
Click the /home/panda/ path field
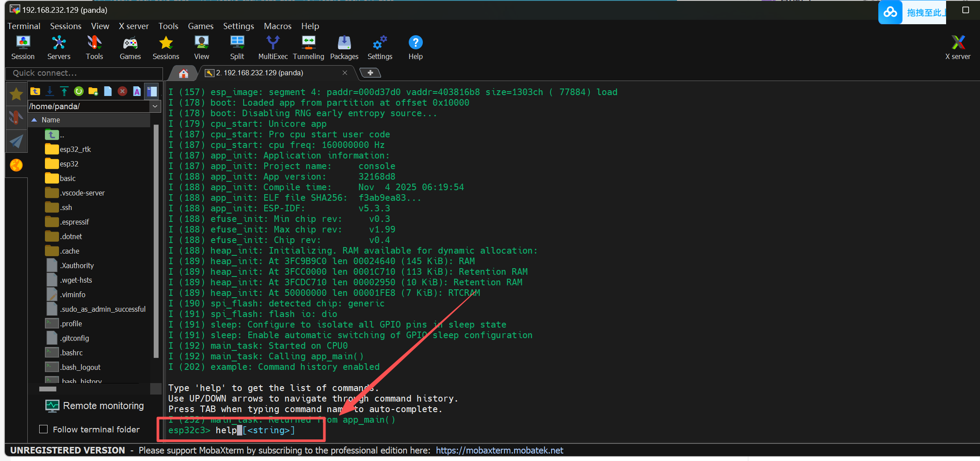click(89, 106)
